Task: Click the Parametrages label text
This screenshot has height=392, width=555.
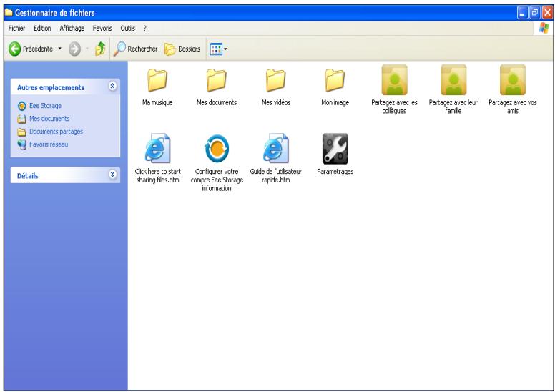Action: 335,172
